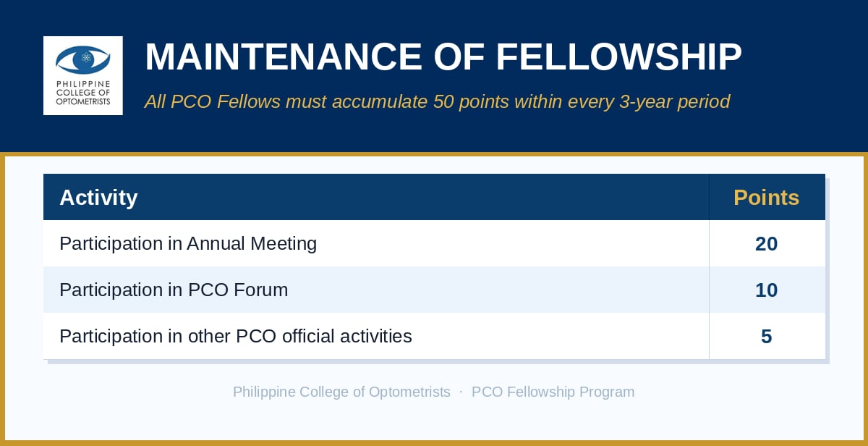Select the Maintenance of Fellowship heading
This screenshot has width=868, height=446.
443,58
